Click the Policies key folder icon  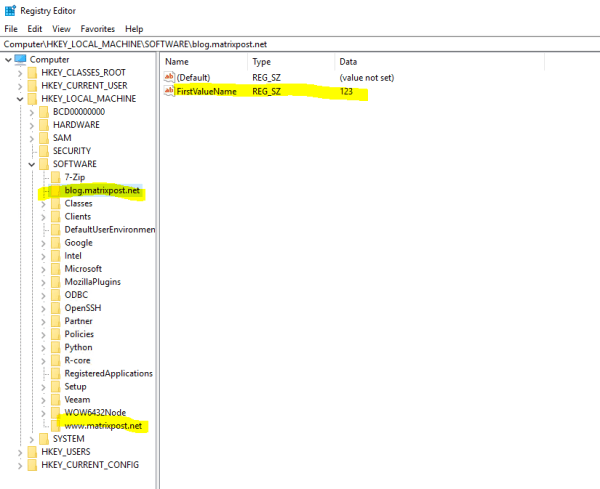pyautogui.click(x=56, y=334)
